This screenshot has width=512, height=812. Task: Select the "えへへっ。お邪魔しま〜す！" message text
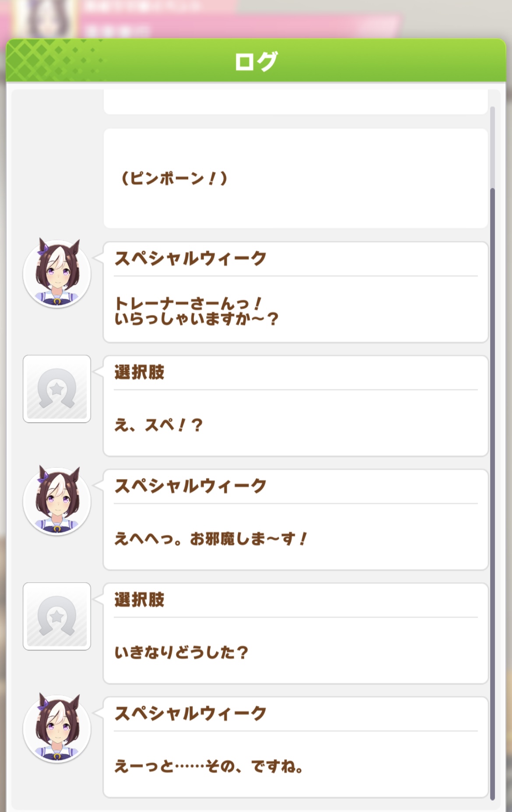[210, 539]
